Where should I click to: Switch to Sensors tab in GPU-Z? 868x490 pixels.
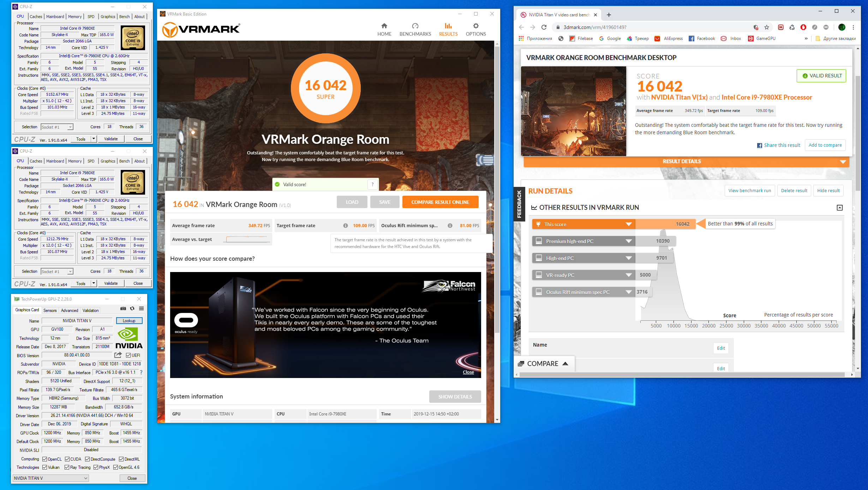(x=50, y=311)
